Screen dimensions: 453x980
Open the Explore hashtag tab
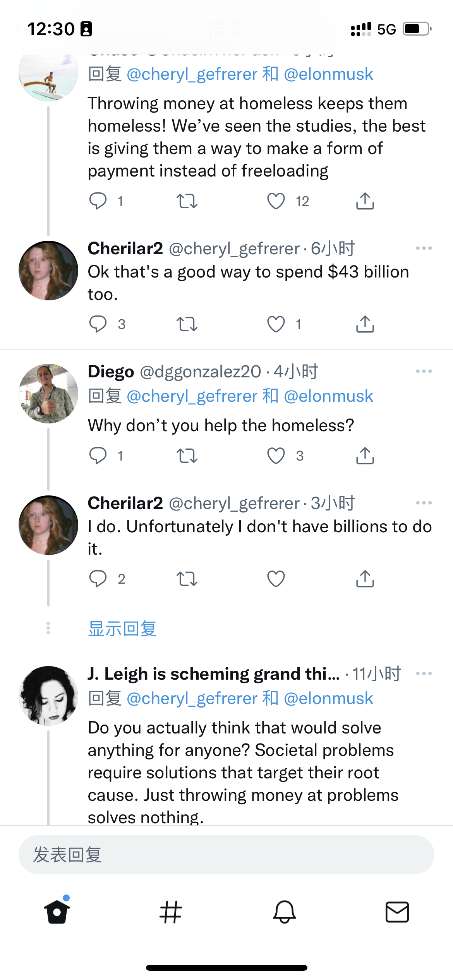coord(170,912)
